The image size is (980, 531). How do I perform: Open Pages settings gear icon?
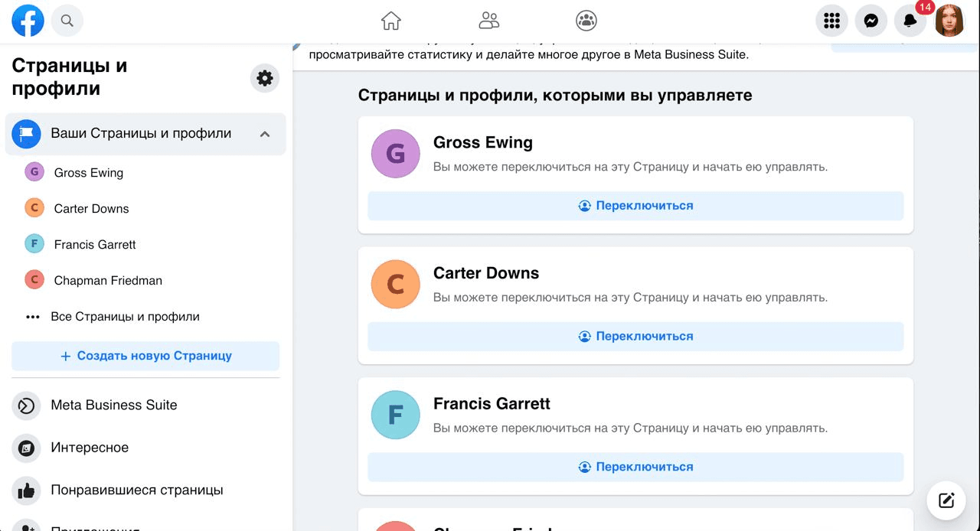pos(265,78)
